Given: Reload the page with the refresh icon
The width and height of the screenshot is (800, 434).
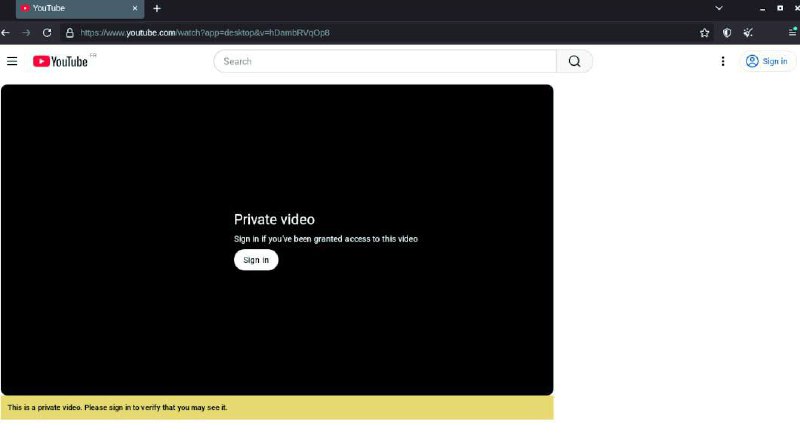Looking at the screenshot, I should click(47, 32).
